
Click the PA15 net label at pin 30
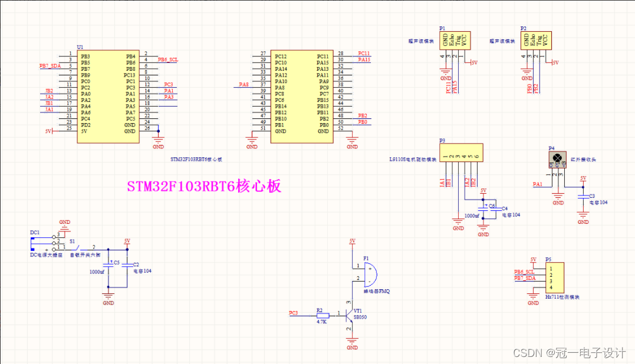click(364, 59)
